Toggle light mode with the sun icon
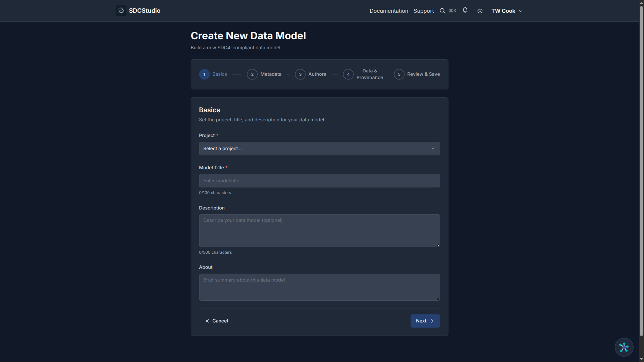 point(480,11)
